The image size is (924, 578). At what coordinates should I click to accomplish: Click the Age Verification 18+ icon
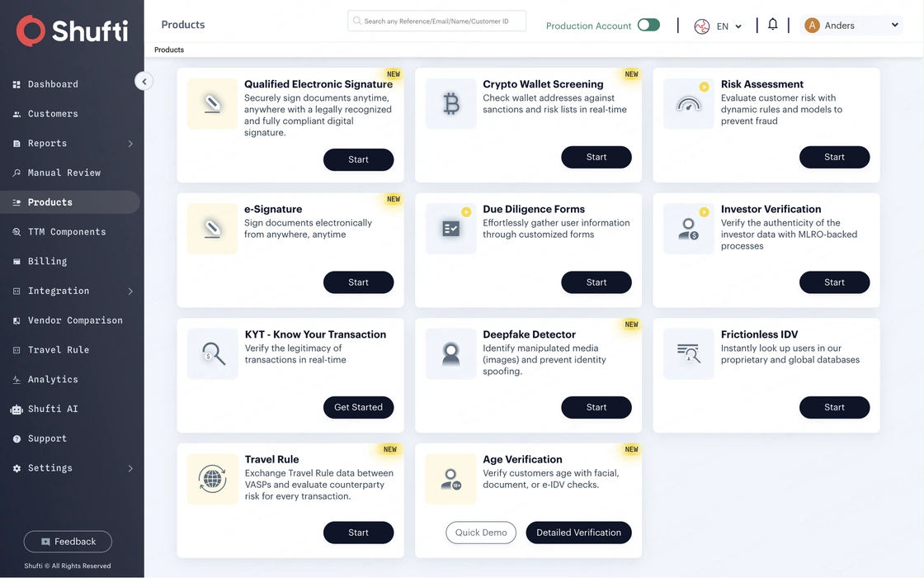pos(450,479)
